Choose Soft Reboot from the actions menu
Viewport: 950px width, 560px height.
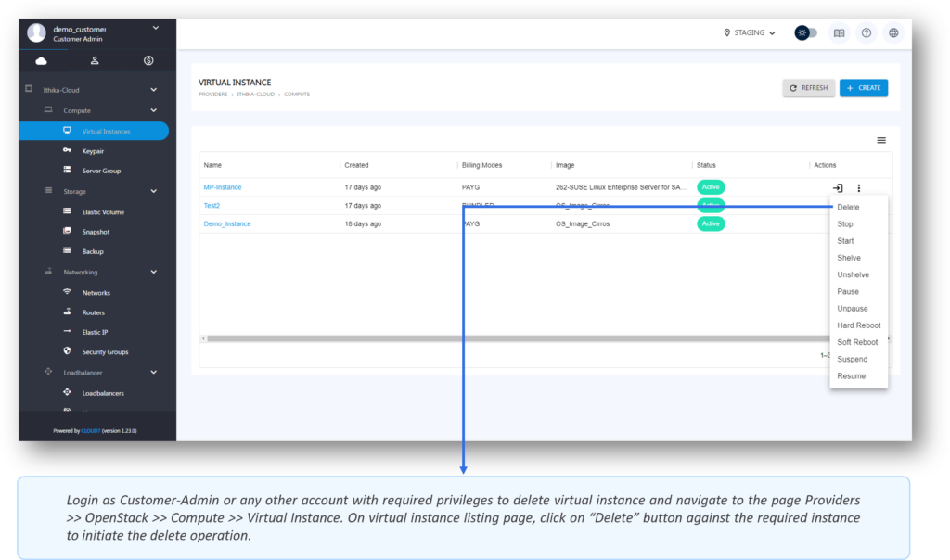coord(857,343)
